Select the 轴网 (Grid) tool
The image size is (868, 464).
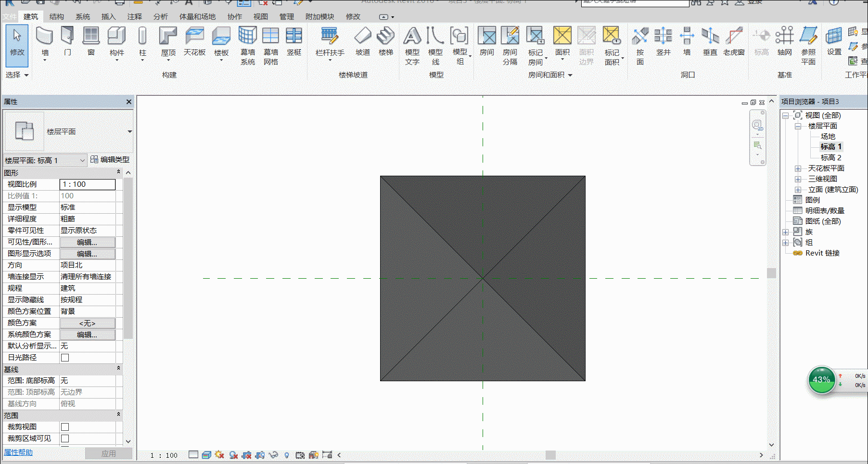[x=785, y=42]
